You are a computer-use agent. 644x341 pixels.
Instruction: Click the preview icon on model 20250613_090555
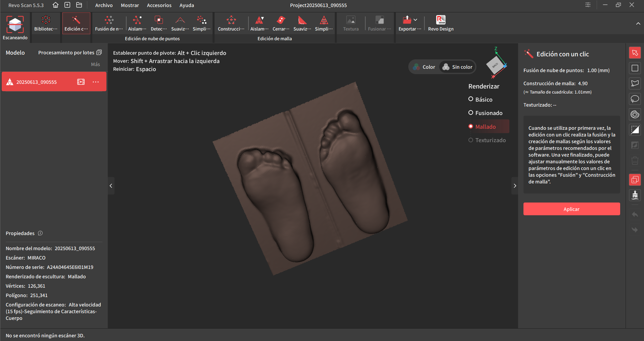(x=81, y=82)
